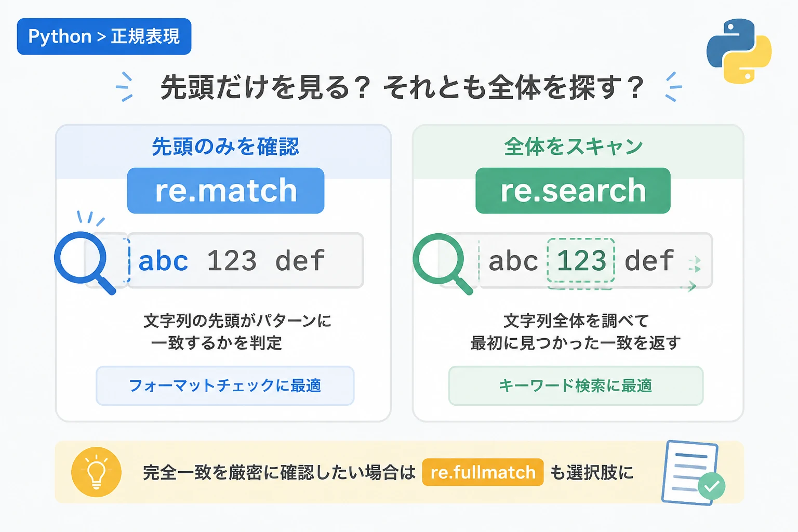
Task: Select the re.match blue label
Action: [x=225, y=190]
